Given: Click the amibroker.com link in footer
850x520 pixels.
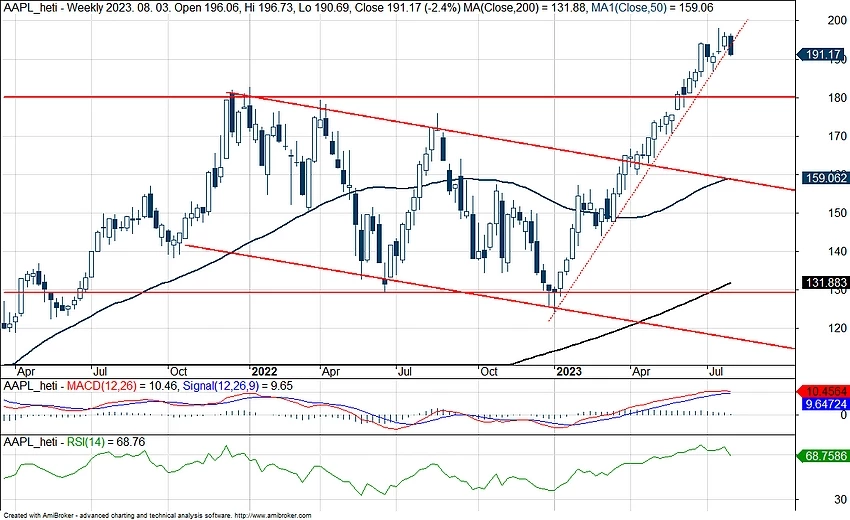Looking at the screenshot, I should tap(273, 516).
